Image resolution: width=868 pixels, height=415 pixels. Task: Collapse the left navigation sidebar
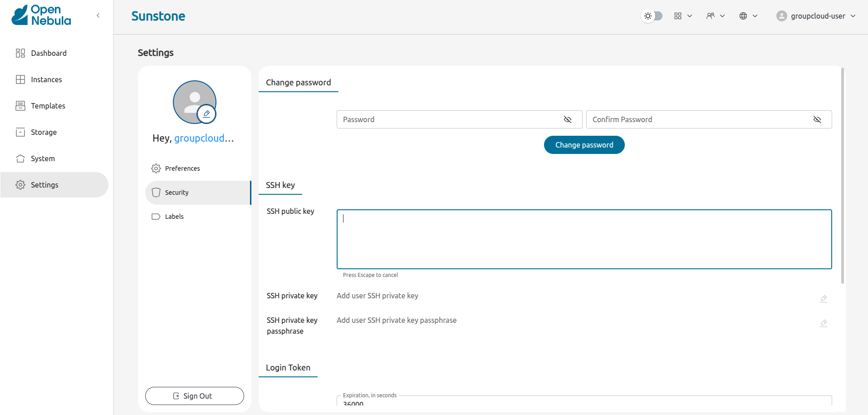click(98, 15)
